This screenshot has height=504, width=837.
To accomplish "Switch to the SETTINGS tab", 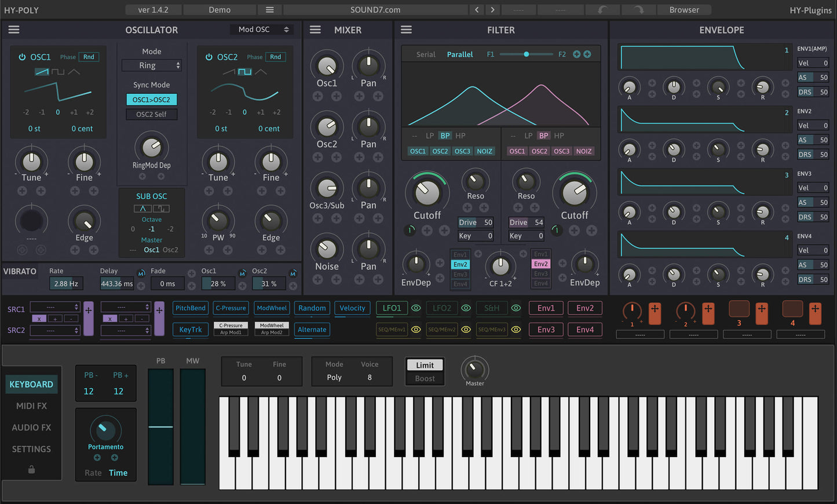I will tap(31, 449).
